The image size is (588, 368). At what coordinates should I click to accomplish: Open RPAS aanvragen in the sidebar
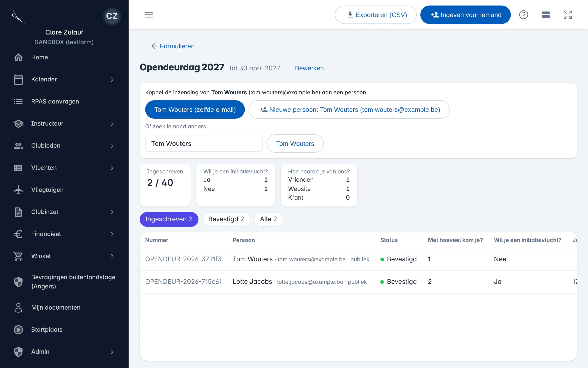click(x=64, y=101)
